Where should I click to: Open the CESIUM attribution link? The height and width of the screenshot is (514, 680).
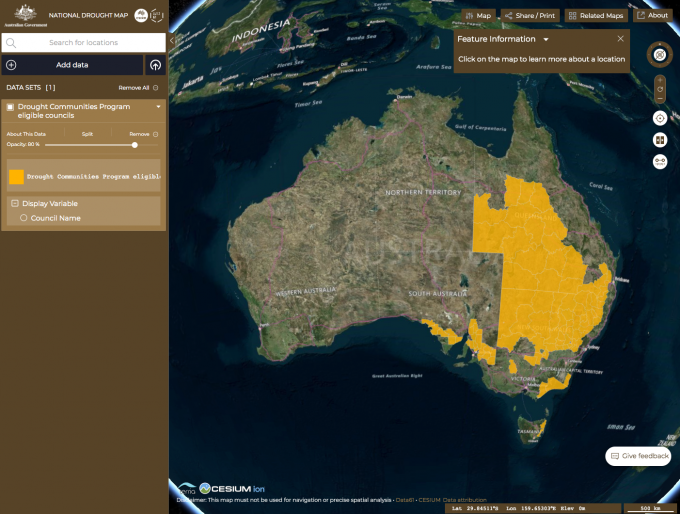429,500
